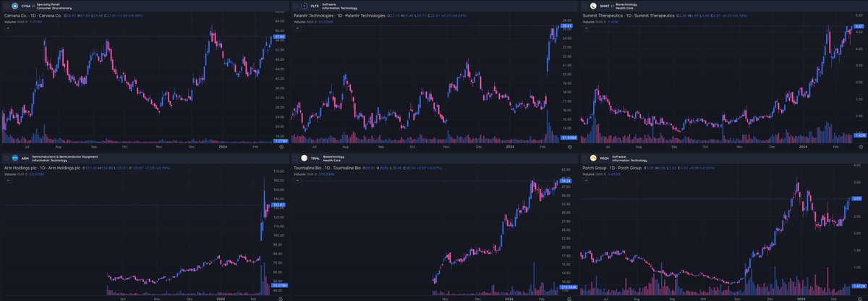
Task: Click the 'Software' label beside PRCH
Action: click(x=618, y=156)
